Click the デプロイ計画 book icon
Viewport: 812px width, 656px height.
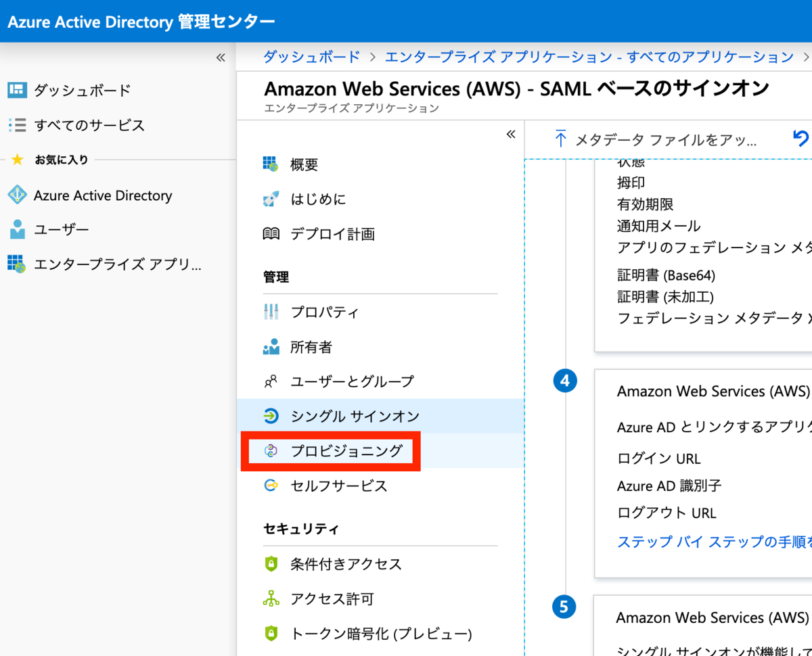(x=271, y=234)
